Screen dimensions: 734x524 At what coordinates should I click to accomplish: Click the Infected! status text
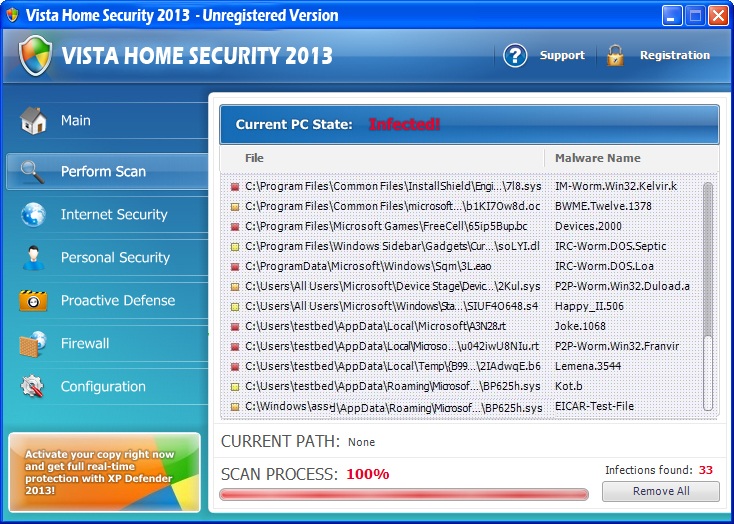pyautogui.click(x=404, y=125)
